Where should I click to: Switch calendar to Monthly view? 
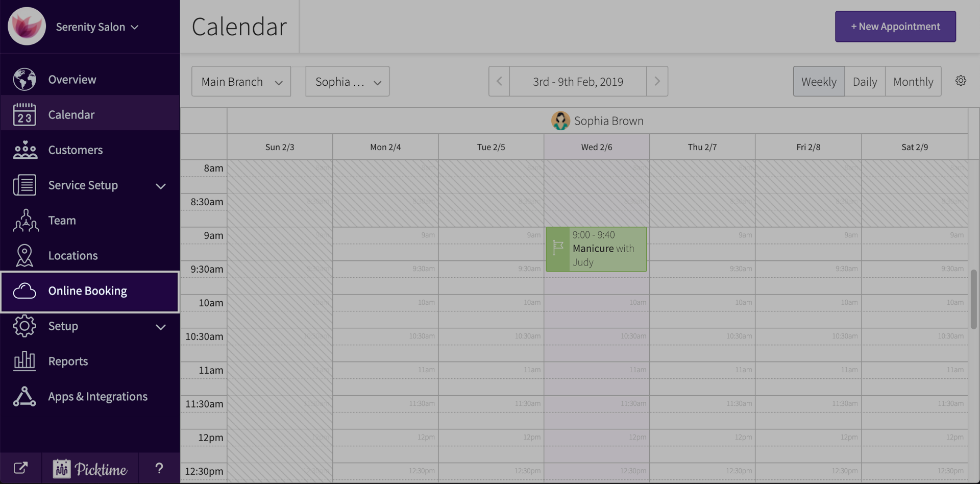913,81
